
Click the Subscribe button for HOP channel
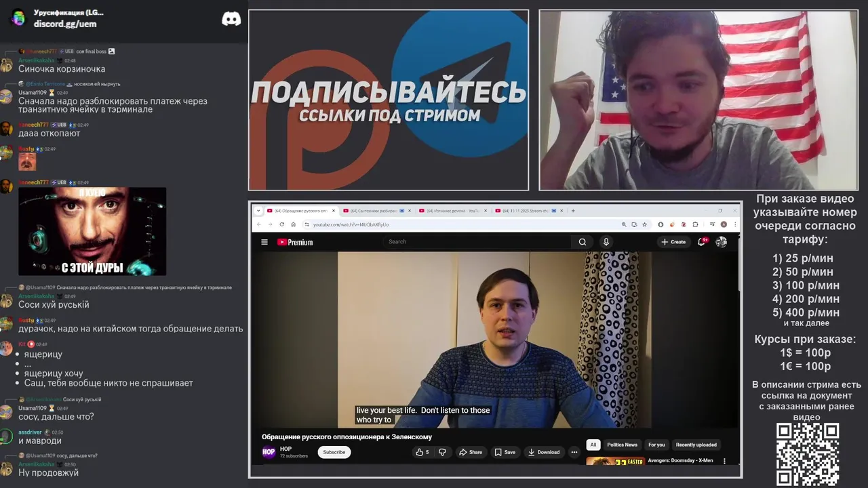(x=334, y=452)
